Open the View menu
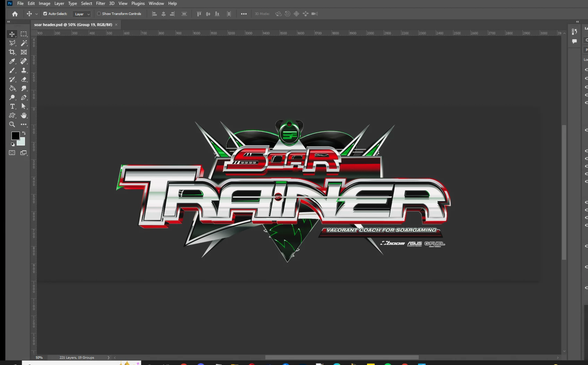Image resolution: width=588 pixels, height=365 pixels. click(123, 3)
